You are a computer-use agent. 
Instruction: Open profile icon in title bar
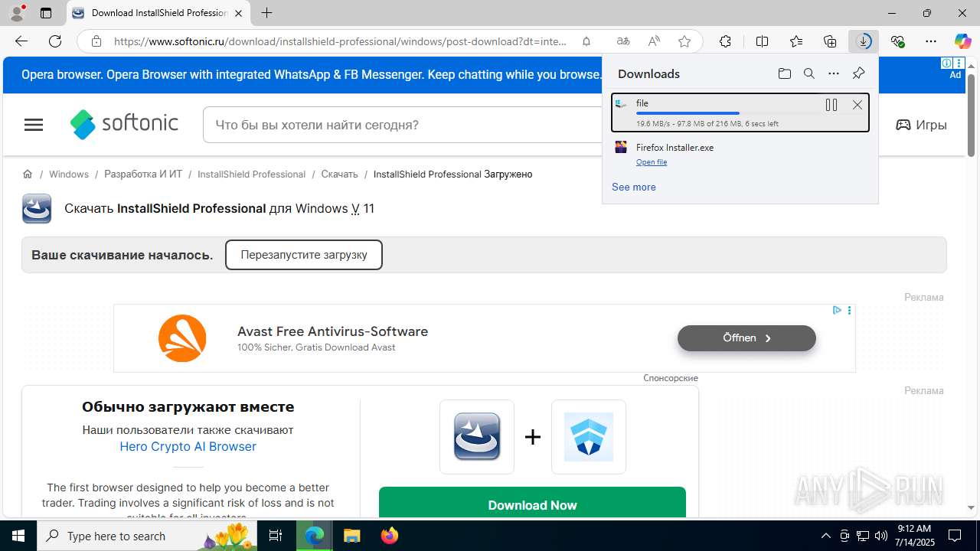click(17, 13)
